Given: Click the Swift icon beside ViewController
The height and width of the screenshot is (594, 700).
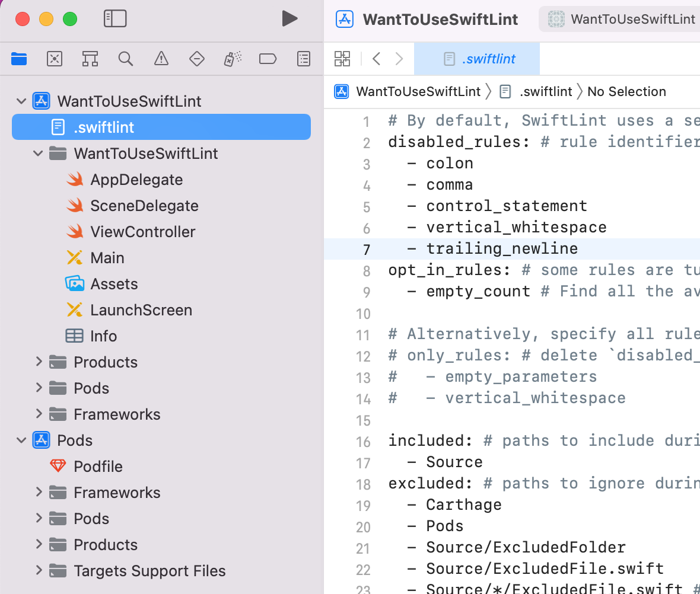Looking at the screenshot, I should click(75, 232).
